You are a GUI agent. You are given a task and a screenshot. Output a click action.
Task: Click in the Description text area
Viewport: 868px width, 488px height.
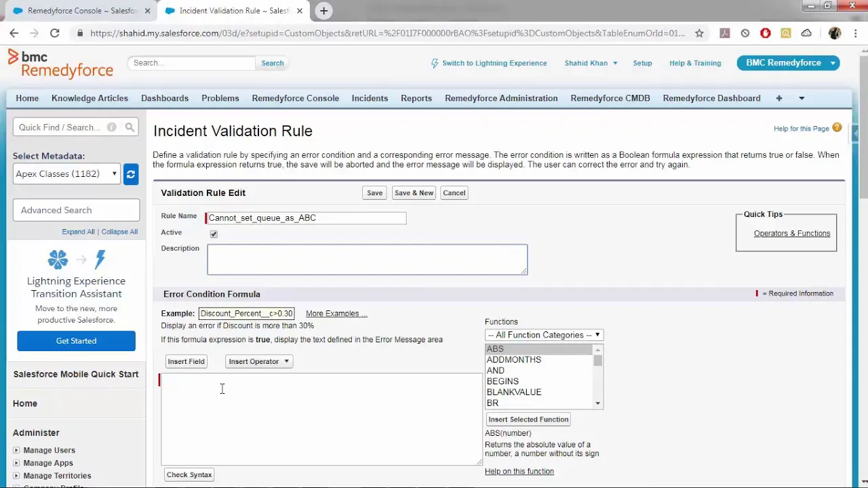pos(367,260)
